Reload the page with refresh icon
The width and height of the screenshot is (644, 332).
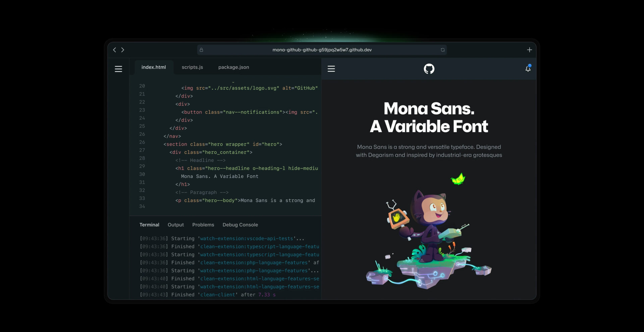pyautogui.click(x=443, y=50)
